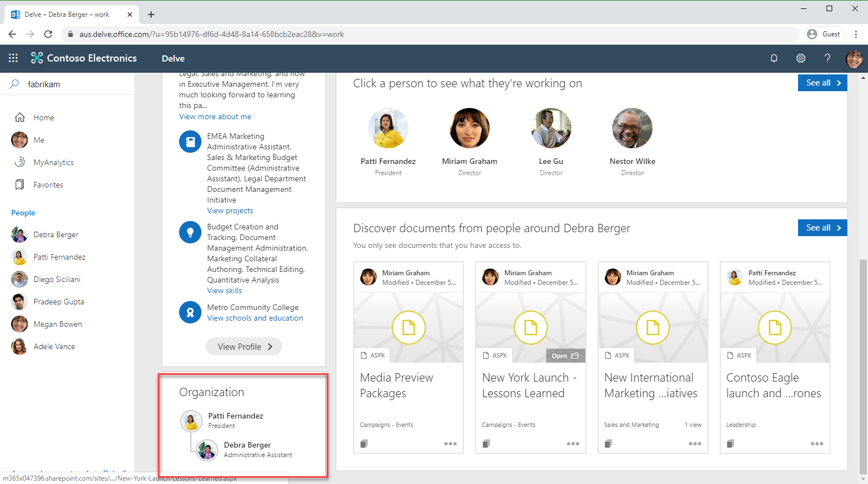The height and width of the screenshot is (484, 868).
Task: Open New International Marketing document
Action: [651, 386]
